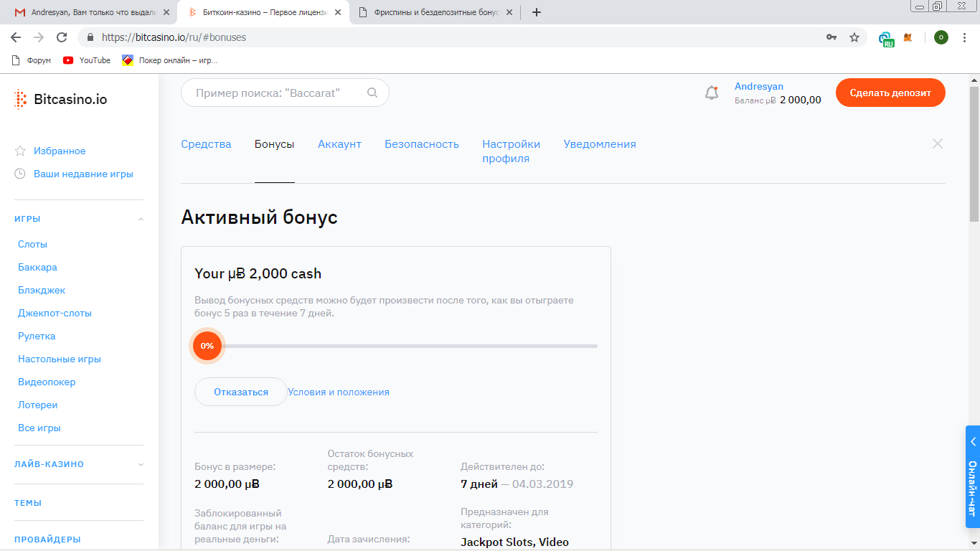Click the 04.03.2019 expiry date
Screen dimensions: 980x551
[x=543, y=484]
